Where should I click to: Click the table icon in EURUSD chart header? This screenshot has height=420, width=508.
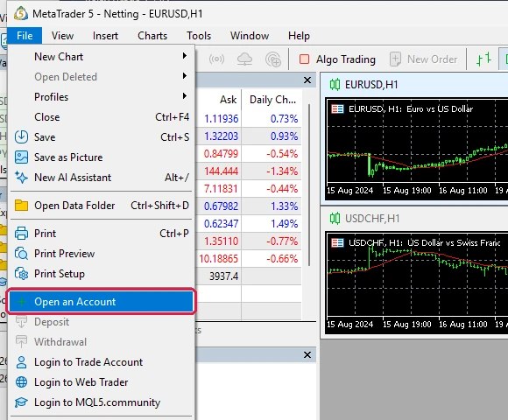[x=337, y=109]
